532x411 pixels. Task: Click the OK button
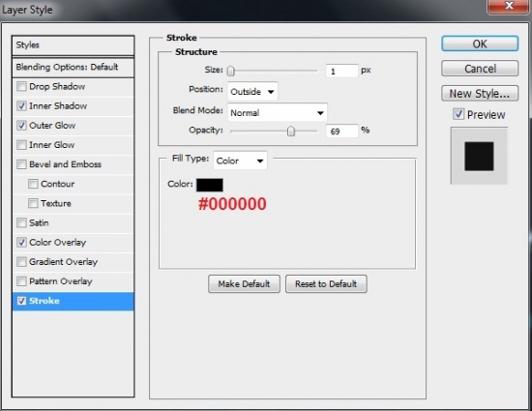coord(480,44)
